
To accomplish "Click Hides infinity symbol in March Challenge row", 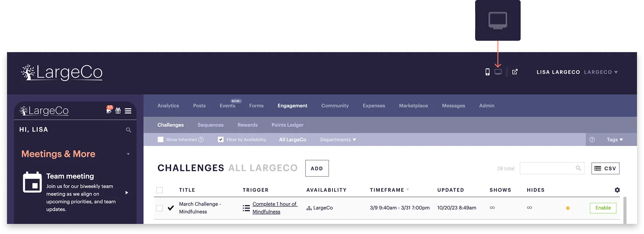I will point(529,208).
